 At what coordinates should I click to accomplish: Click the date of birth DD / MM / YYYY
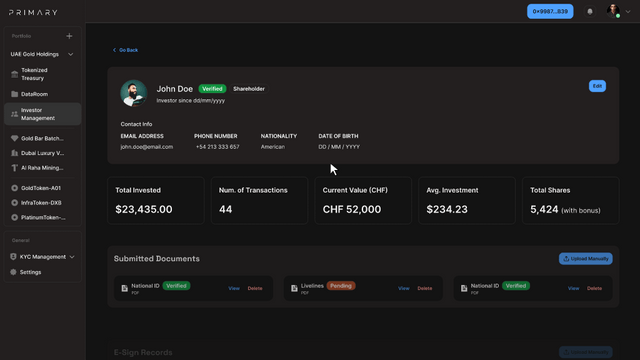[x=339, y=147]
